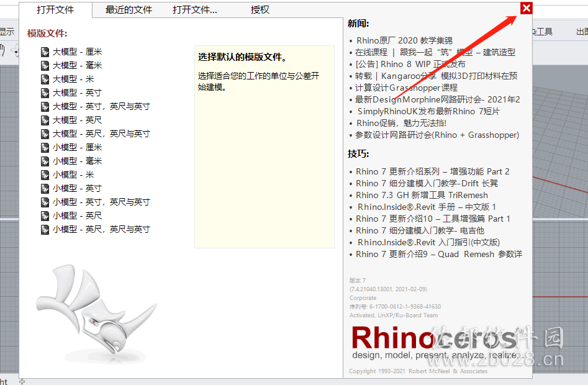Open 最新DesignMorphine网路研讨会 news link

pyautogui.click(x=437, y=99)
